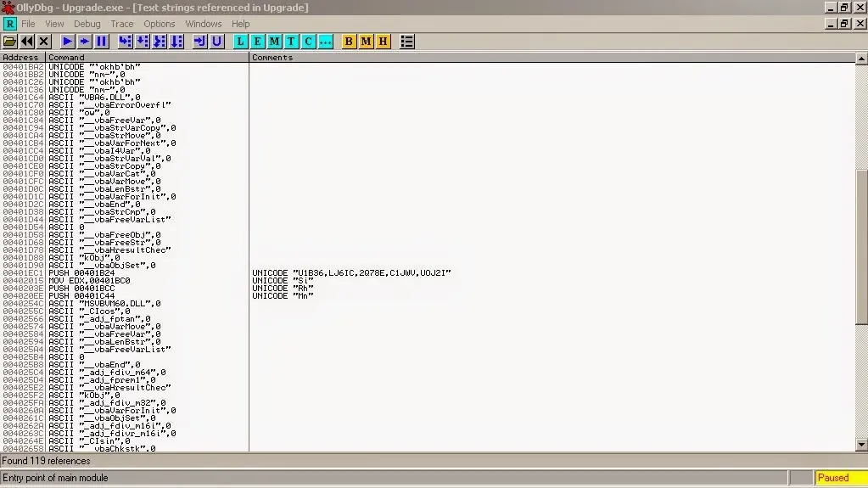The width and height of the screenshot is (868, 488).
Task: Restart program using the rewind icon
Action: coord(26,42)
